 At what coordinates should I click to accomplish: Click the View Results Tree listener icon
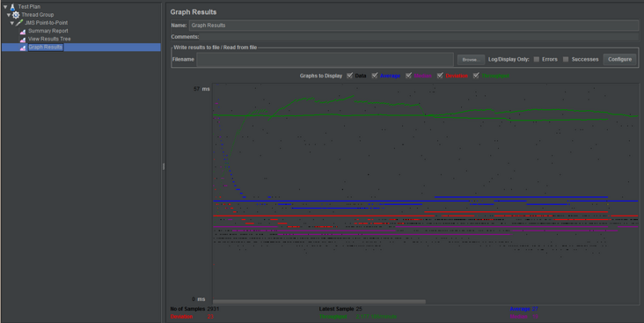pos(23,40)
